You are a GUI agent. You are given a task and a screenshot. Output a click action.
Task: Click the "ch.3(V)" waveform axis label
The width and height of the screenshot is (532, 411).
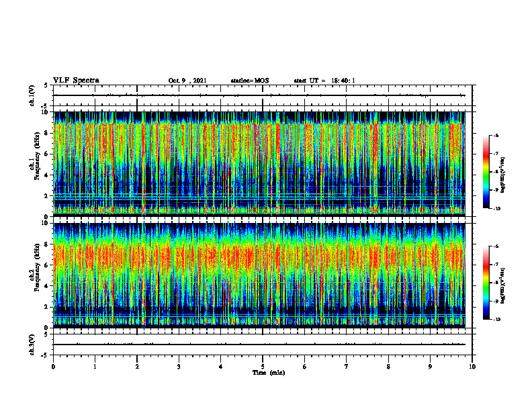pos(32,345)
